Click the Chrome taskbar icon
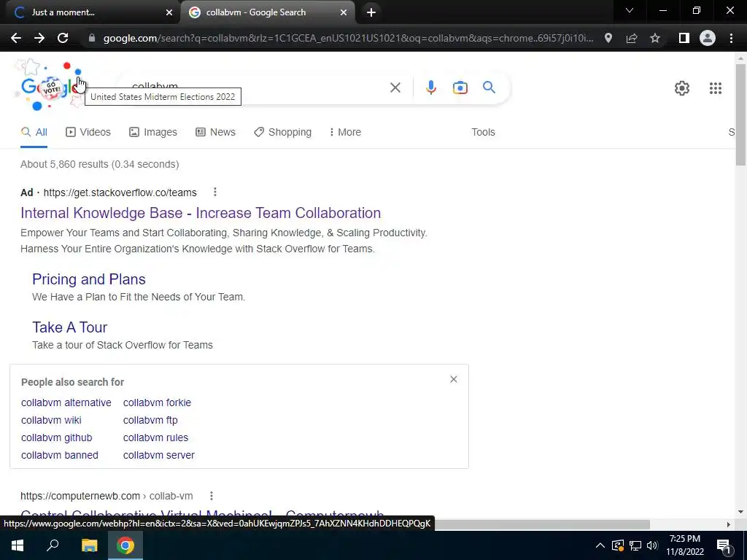This screenshot has width=747, height=560. (x=125, y=545)
